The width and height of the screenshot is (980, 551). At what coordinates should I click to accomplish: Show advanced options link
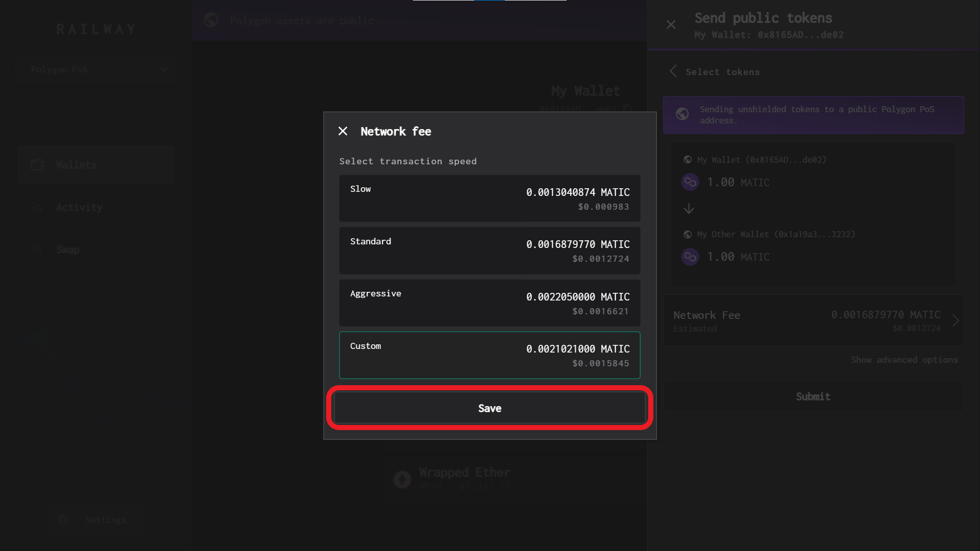pyautogui.click(x=904, y=360)
